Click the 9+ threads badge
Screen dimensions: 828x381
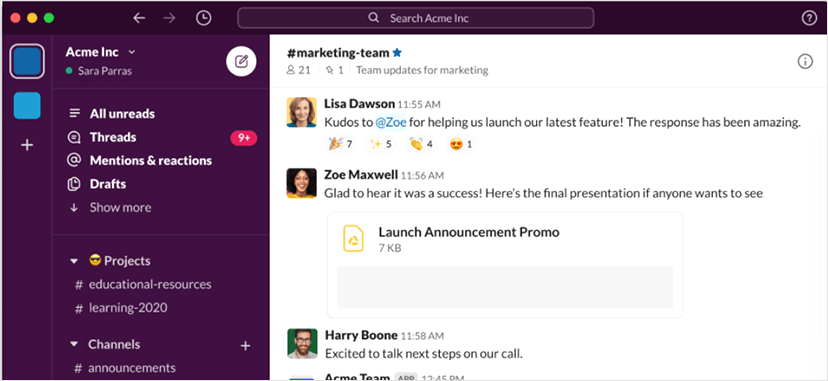pyautogui.click(x=243, y=138)
